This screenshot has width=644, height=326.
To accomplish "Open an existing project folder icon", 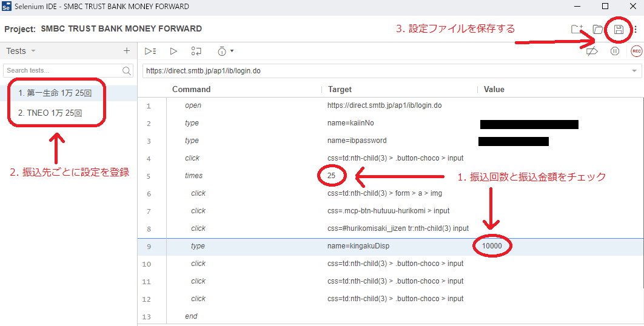I will point(598,29).
